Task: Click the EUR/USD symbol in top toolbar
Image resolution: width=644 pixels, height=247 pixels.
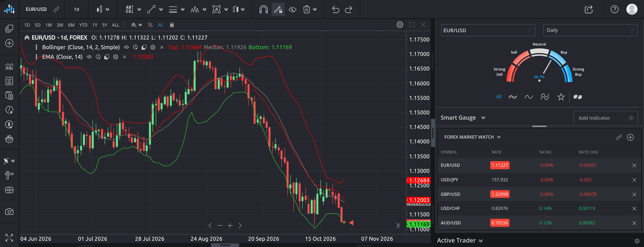Action: [36, 9]
